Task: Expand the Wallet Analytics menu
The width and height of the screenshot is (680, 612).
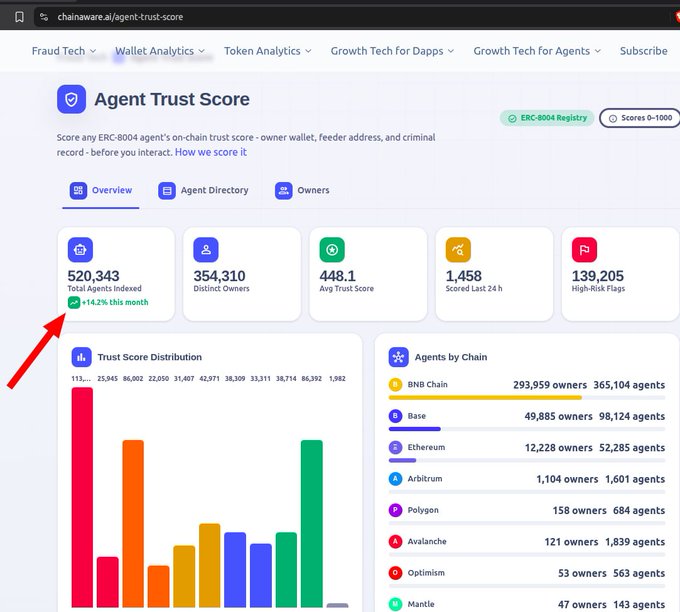Action: [160, 51]
